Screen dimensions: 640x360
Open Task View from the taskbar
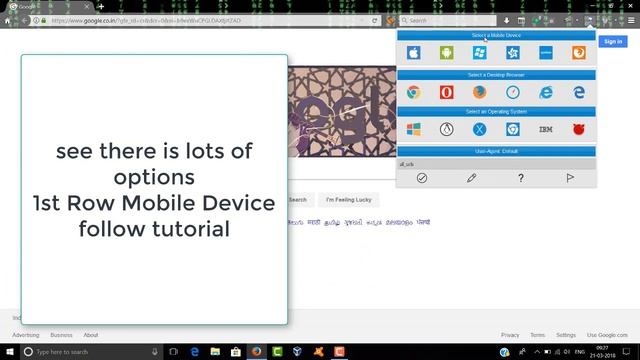tap(174, 351)
